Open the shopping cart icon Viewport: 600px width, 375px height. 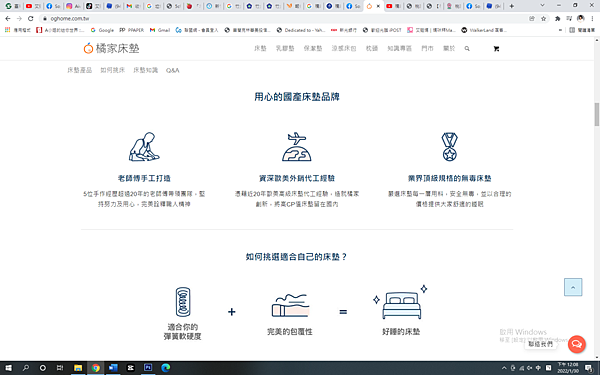[x=496, y=49]
